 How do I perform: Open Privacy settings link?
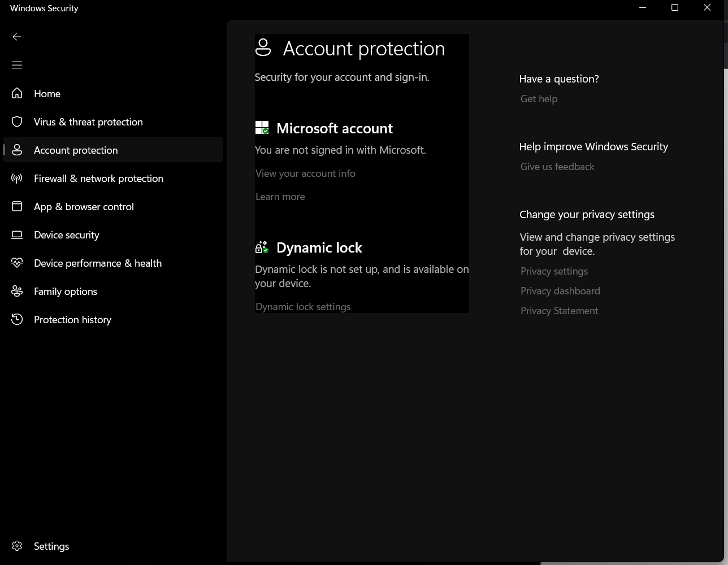tap(554, 271)
